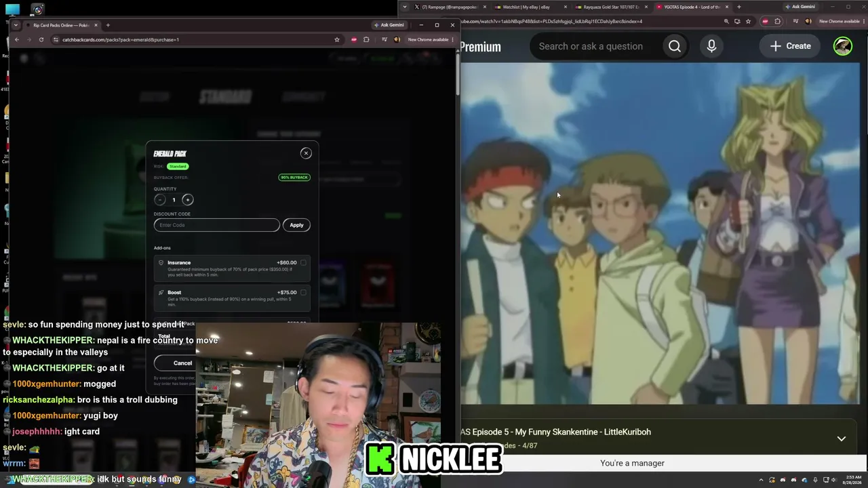Click the YouTube search magnifier button
This screenshot has height=488, width=868.
675,46
